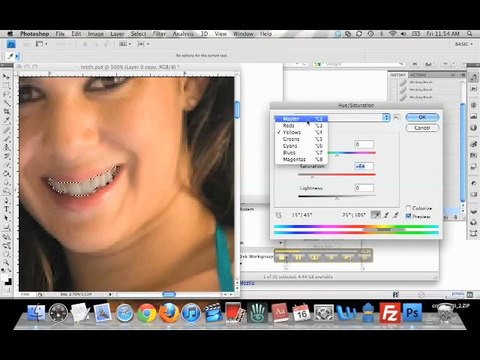Click the Hue value field
Viewport: 480px width, 360px height.
364,144
